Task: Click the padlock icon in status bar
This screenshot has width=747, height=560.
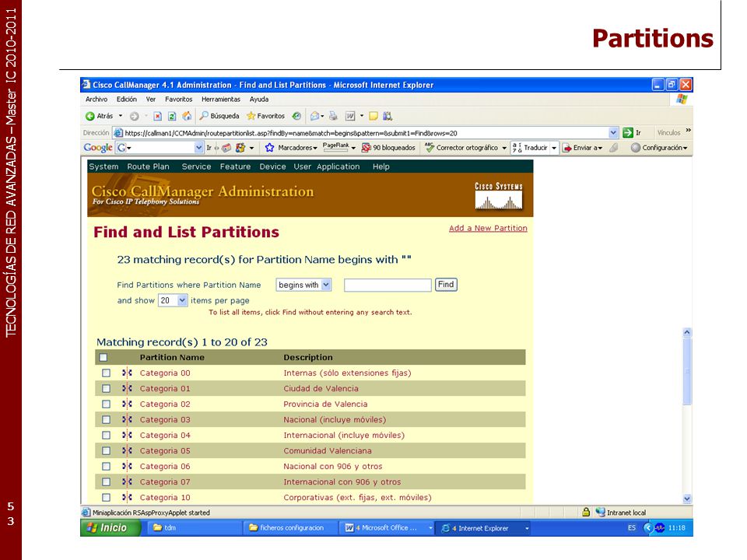Action: coord(586,513)
